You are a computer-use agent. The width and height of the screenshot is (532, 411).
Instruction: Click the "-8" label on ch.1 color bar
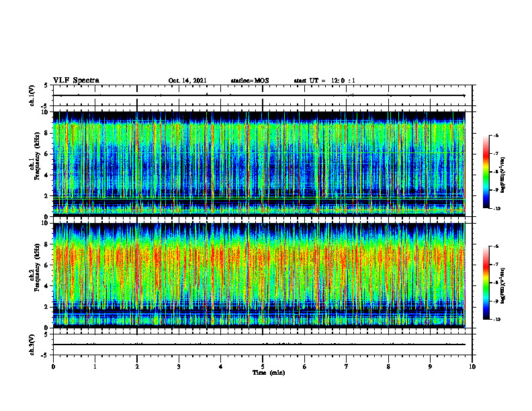495,172
